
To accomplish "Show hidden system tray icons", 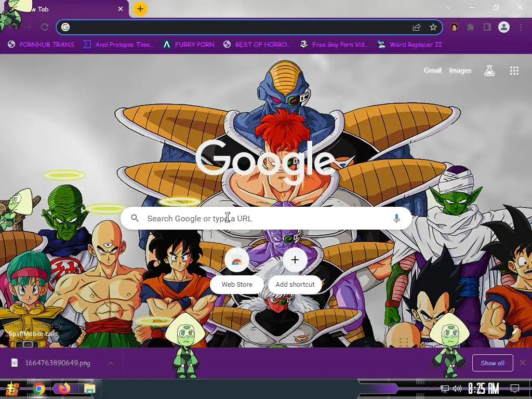I will pos(432,389).
